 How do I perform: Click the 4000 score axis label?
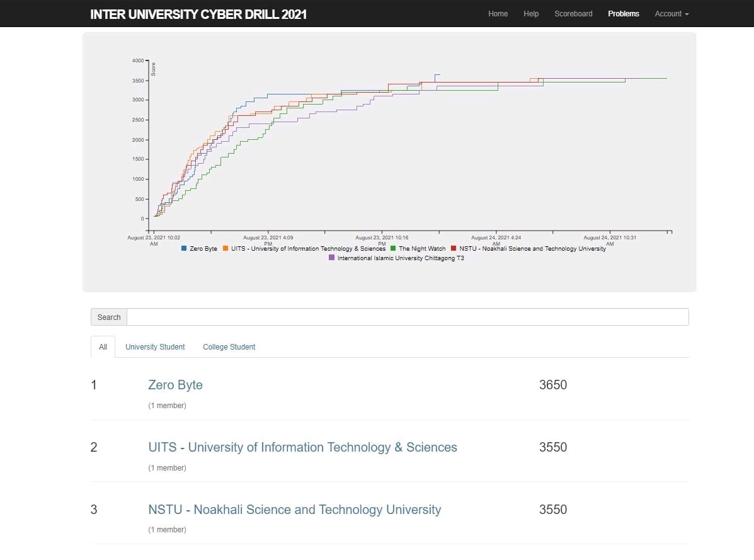pyautogui.click(x=138, y=60)
